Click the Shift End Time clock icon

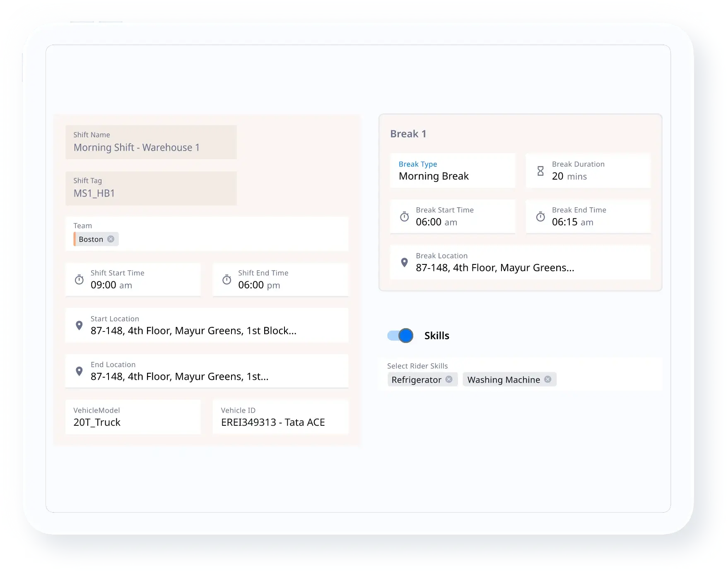[227, 280]
